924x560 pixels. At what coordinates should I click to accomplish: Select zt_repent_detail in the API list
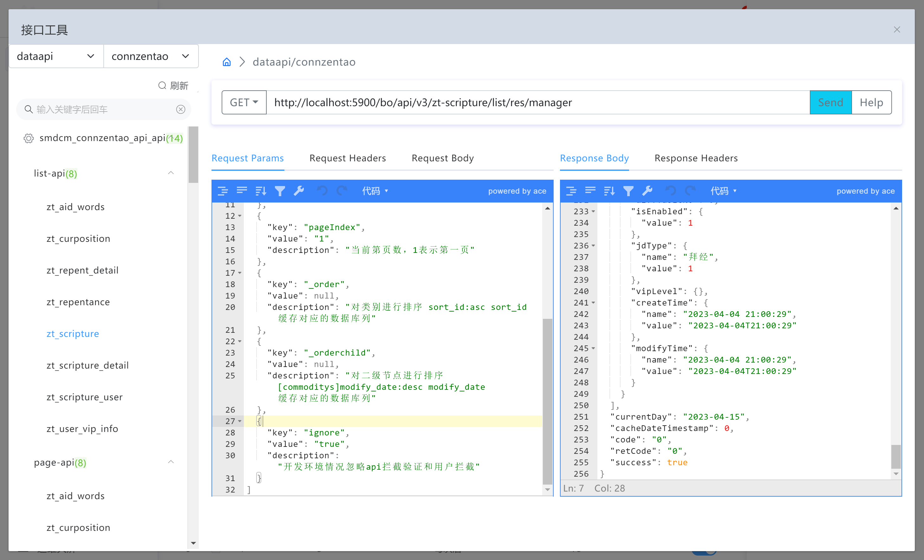pos(82,270)
